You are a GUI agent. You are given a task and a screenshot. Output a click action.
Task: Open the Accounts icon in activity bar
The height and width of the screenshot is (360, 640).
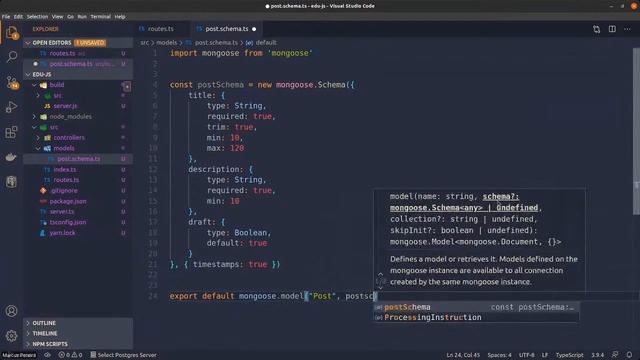pyautogui.click(x=11, y=311)
